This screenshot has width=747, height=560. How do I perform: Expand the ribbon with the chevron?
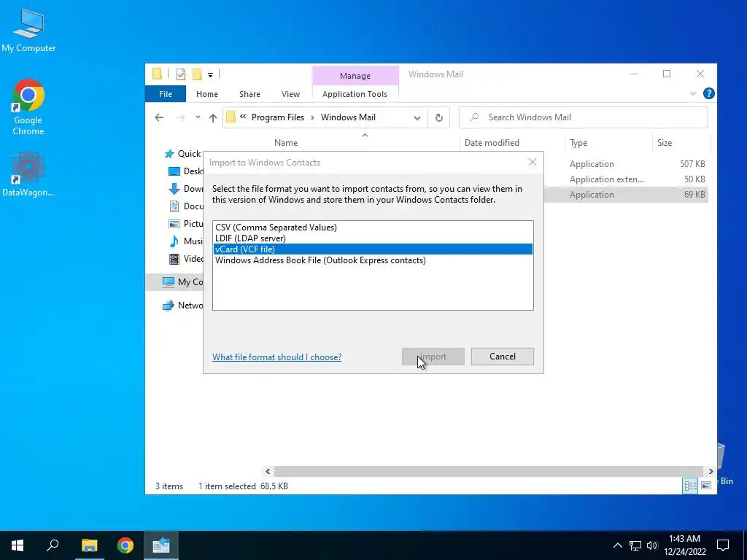point(693,94)
